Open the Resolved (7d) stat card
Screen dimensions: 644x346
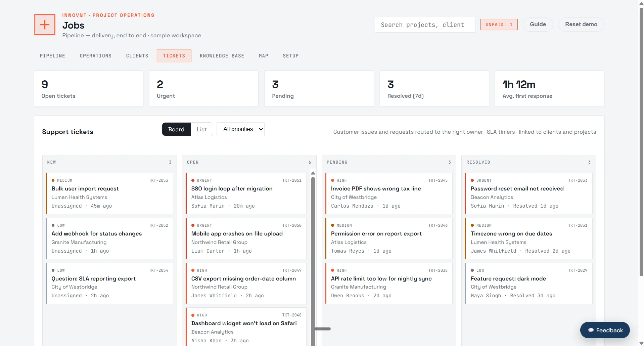coord(434,89)
